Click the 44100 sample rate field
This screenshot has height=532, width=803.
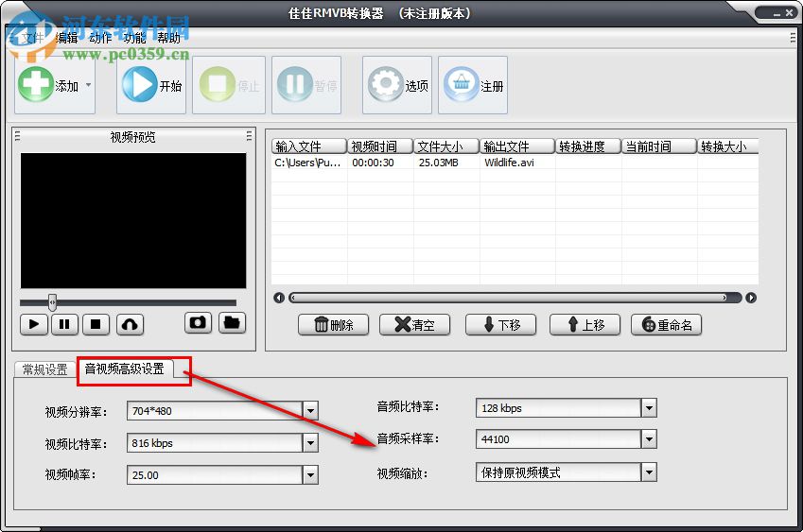pyautogui.click(x=559, y=438)
